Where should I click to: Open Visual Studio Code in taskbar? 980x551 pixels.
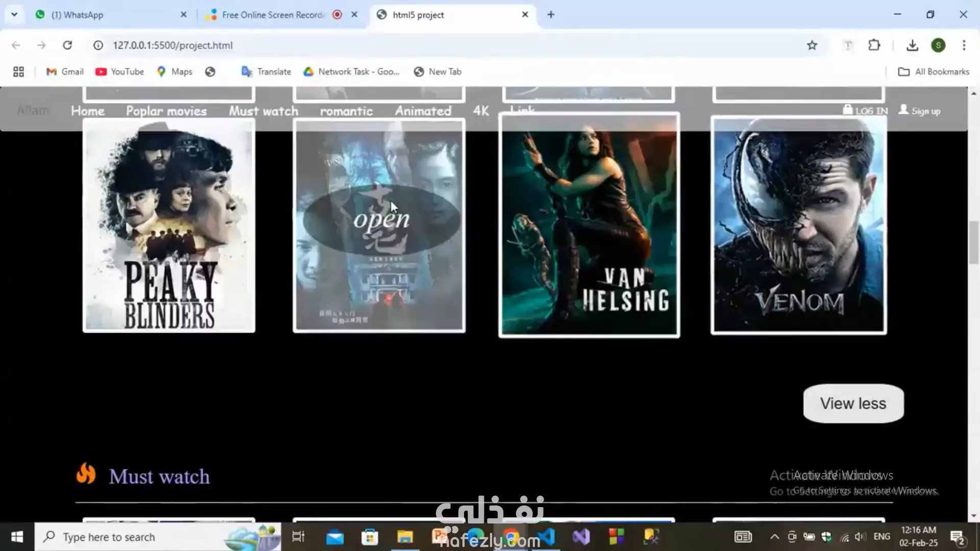pyautogui.click(x=546, y=537)
